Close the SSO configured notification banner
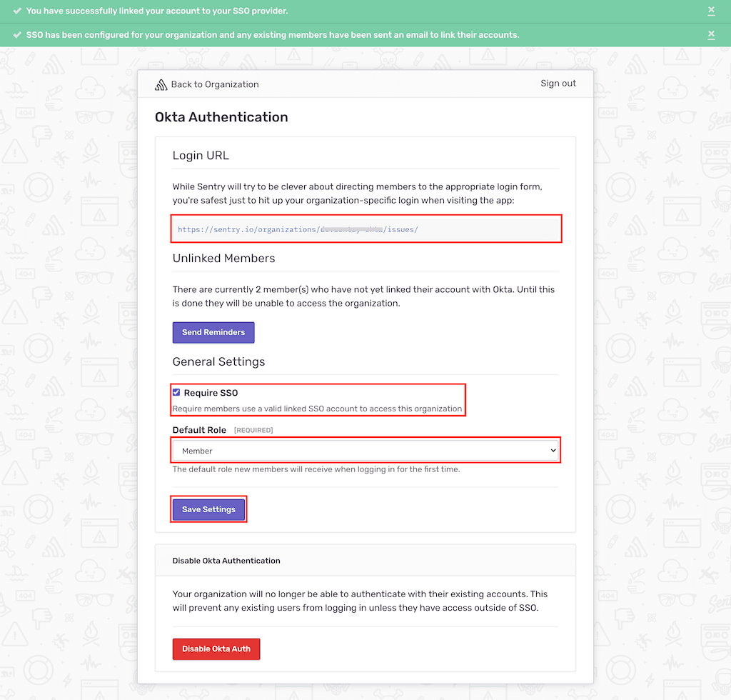This screenshot has width=731, height=700. pos(711,34)
